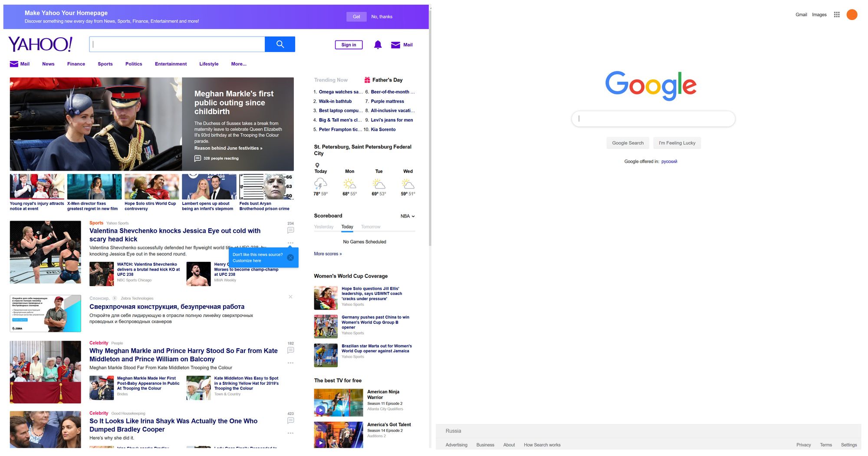Select the Today tab in Scoreboard
The width and height of the screenshot is (868, 456).
[x=347, y=227]
